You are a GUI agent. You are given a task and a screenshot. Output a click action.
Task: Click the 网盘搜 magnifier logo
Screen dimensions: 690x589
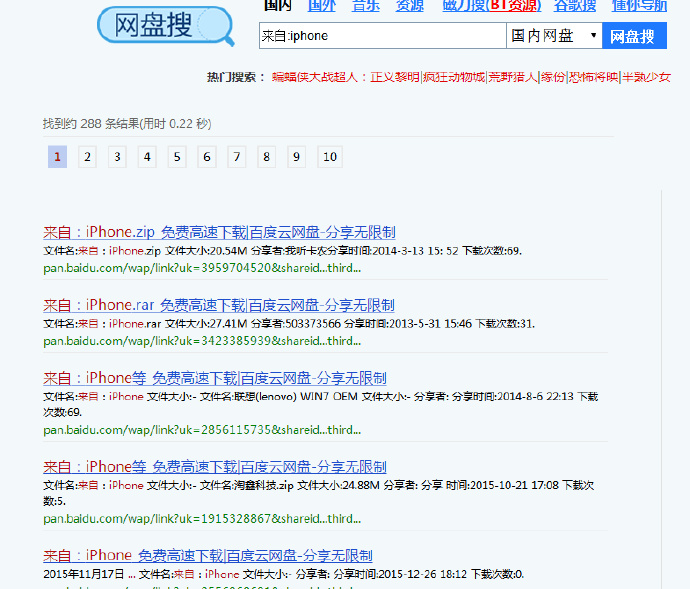[x=165, y=26]
